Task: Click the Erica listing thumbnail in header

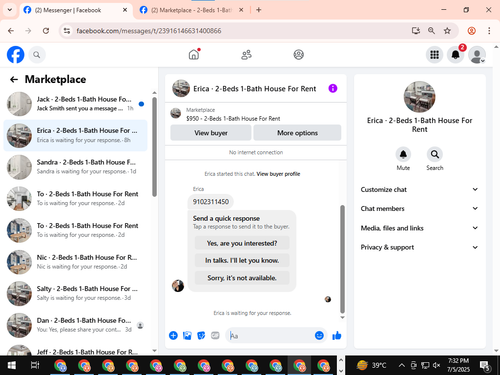Action: pos(181,88)
